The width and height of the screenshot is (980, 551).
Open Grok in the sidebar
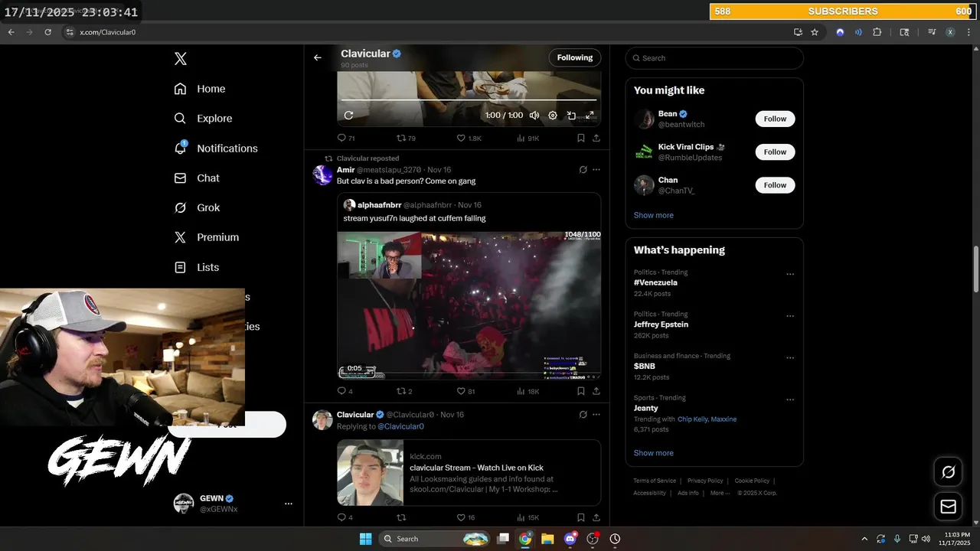tap(197, 207)
